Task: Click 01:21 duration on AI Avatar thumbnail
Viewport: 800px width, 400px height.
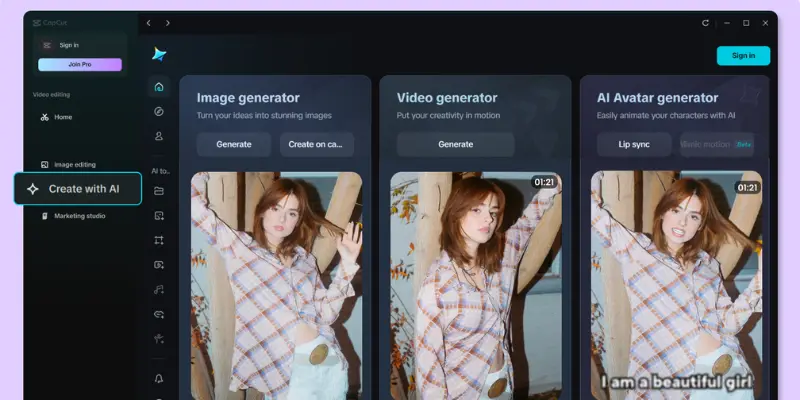Action: coord(747,188)
